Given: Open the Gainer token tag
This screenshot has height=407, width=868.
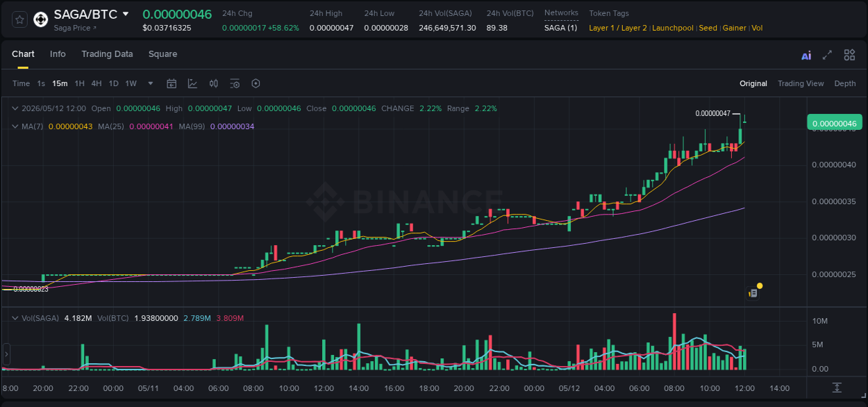Looking at the screenshot, I should point(734,28).
